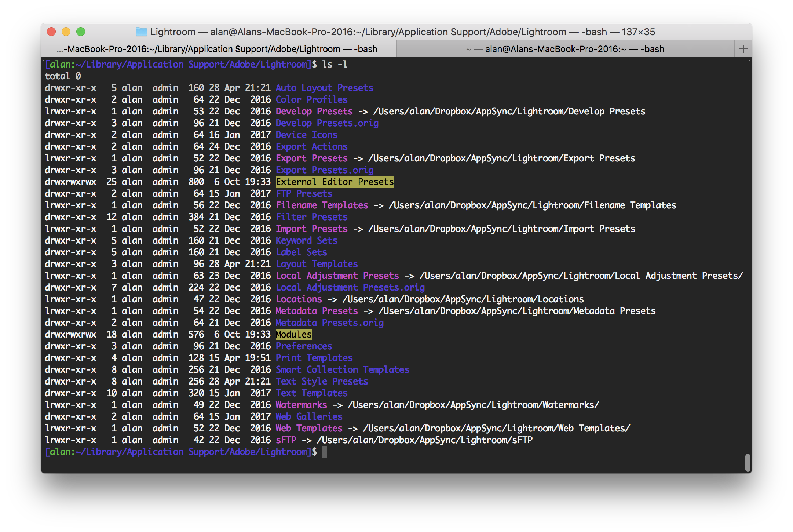Click the highlighted Modules directory entry
The height and width of the screenshot is (532, 793).
[x=293, y=334]
